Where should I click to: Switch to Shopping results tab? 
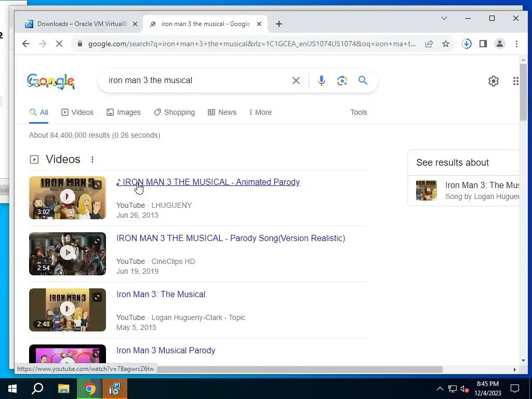point(175,112)
